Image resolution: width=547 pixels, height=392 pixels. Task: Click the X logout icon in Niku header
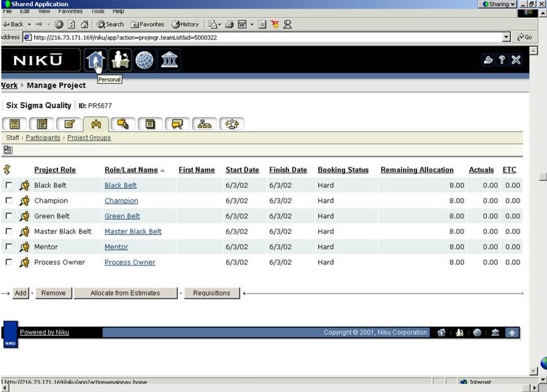point(516,60)
